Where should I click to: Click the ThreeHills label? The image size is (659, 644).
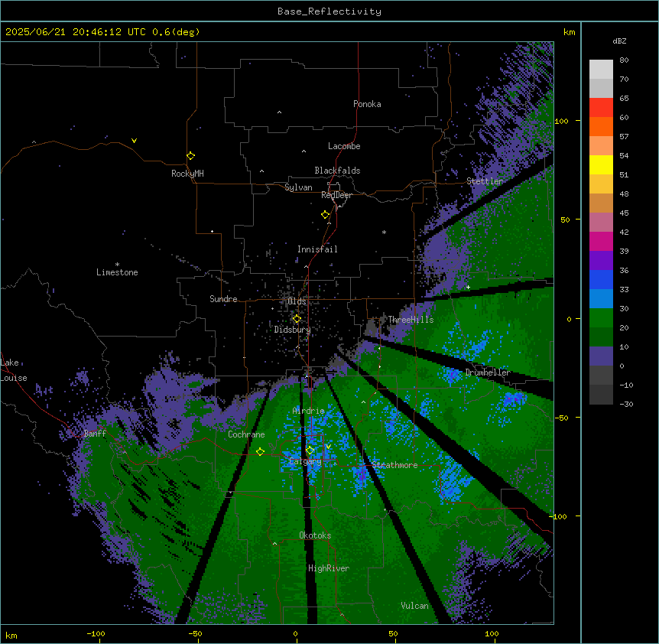411,320
